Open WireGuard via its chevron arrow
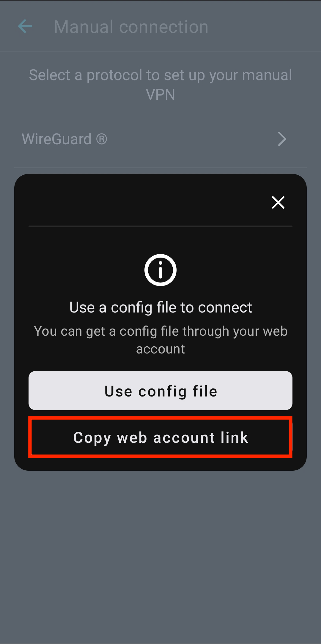 (282, 139)
